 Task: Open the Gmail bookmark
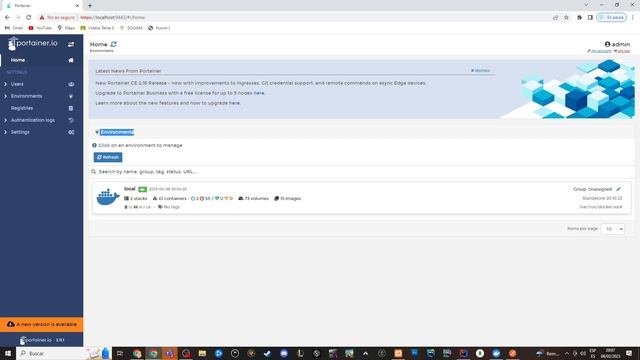click(14, 28)
